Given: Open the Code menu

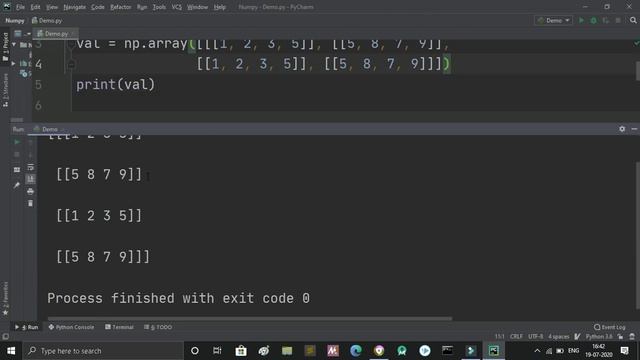Looking at the screenshot, I should [x=98, y=7].
